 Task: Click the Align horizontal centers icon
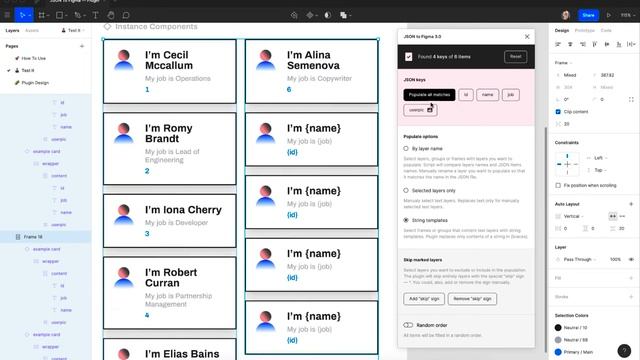point(570,44)
